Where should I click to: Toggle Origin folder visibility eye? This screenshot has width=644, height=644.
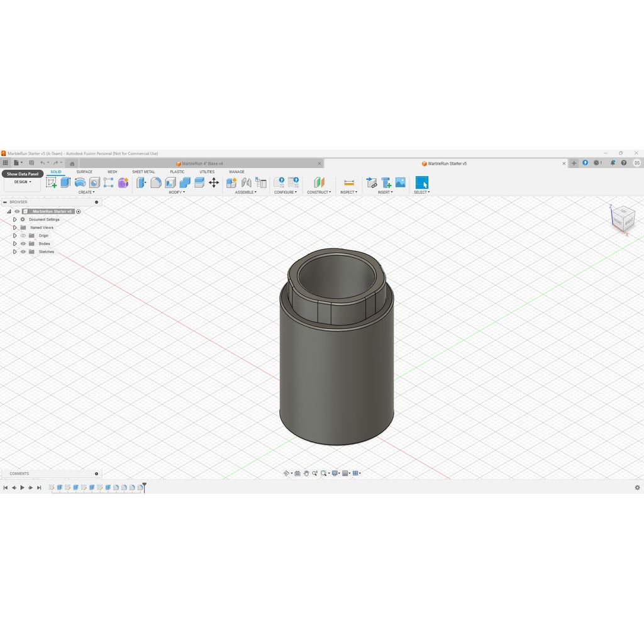(23, 236)
